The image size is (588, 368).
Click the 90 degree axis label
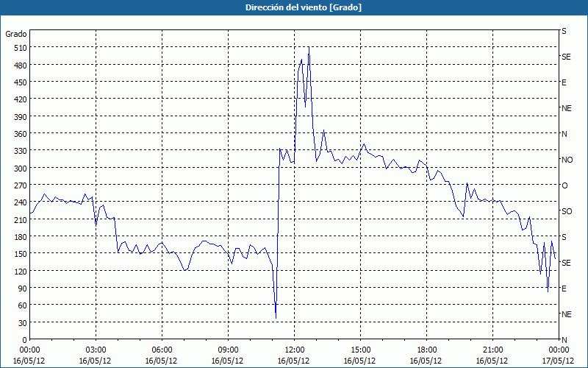(22, 289)
